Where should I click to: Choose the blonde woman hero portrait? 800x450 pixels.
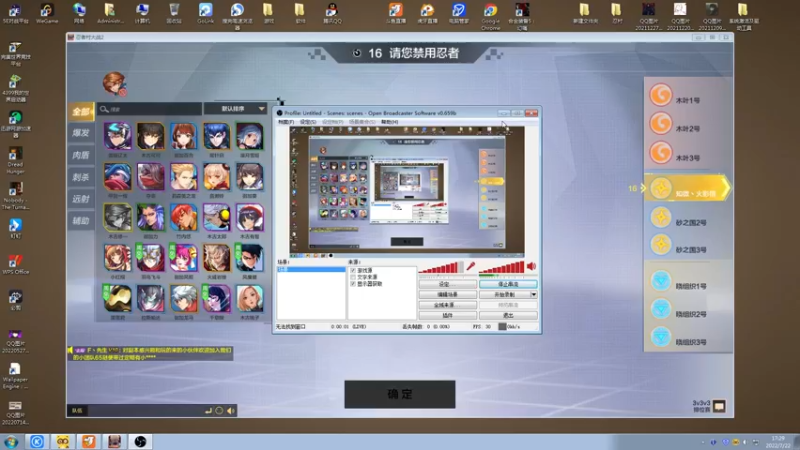point(250,298)
